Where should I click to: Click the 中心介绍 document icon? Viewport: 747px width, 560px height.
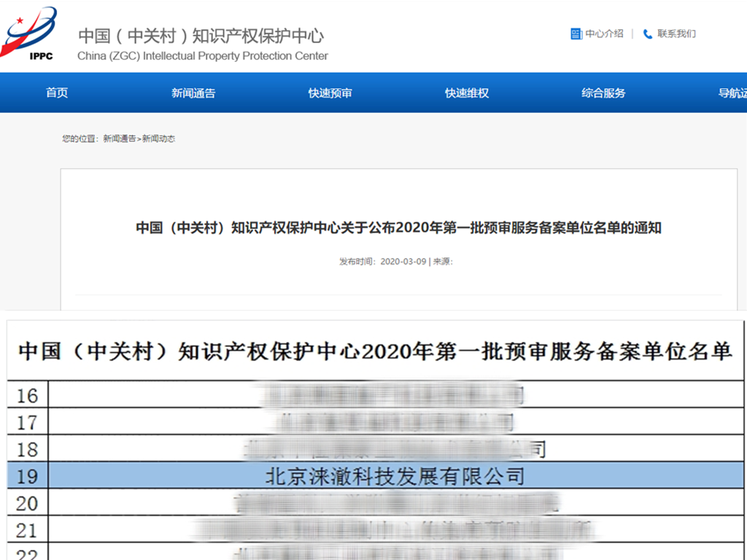[x=576, y=34]
